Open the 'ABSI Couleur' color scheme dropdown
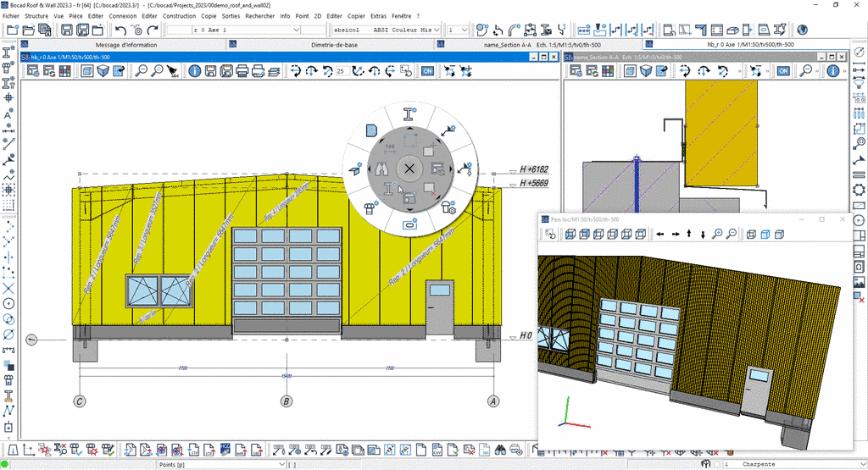Image resolution: width=868 pixels, height=470 pixels. pos(438,30)
